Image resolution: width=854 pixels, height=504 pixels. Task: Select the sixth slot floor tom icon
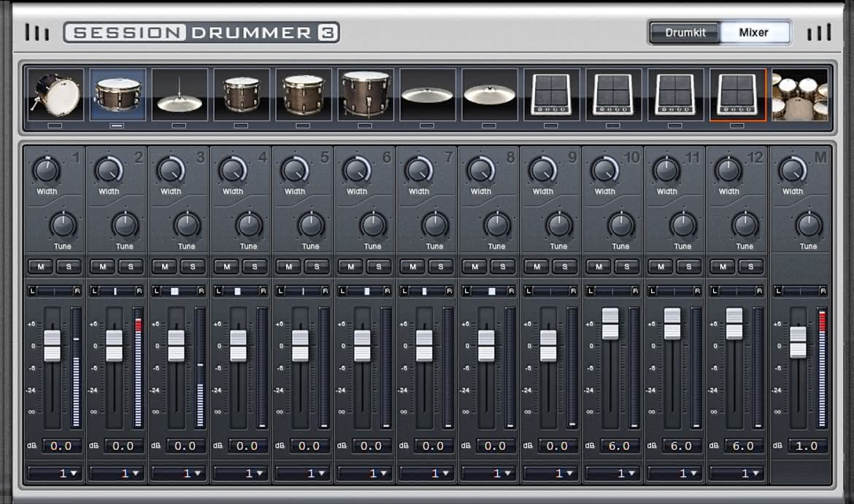[366, 95]
